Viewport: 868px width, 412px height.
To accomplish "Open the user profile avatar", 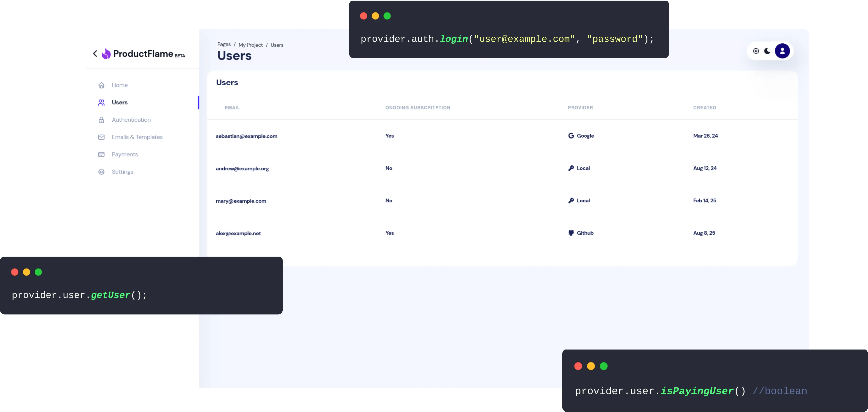I will tap(782, 51).
